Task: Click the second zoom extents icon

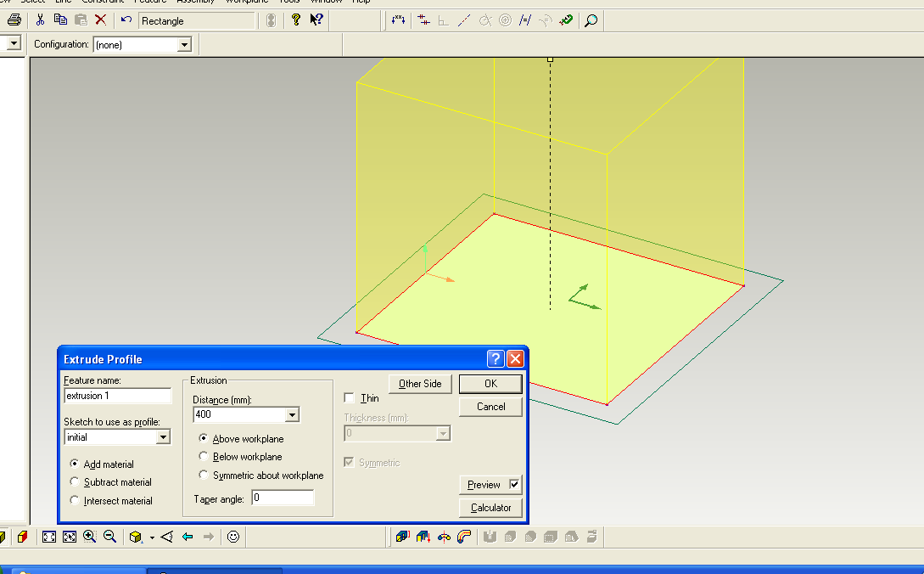Action: [x=70, y=537]
